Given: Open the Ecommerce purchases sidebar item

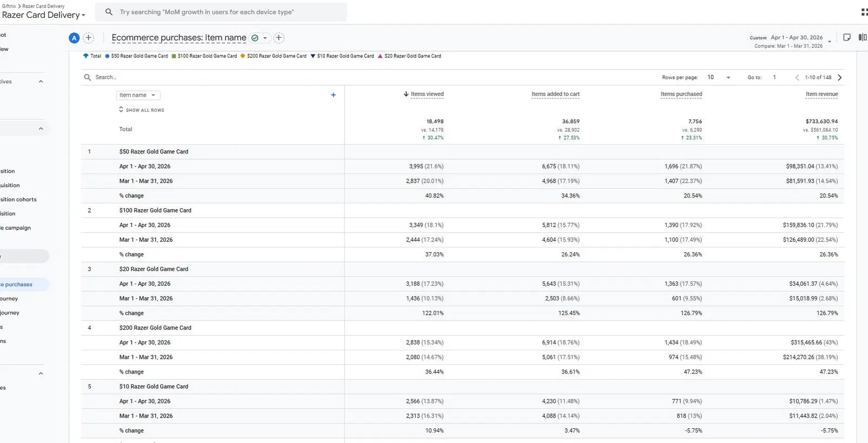Looking at the screenshot, I should [24, 284].
